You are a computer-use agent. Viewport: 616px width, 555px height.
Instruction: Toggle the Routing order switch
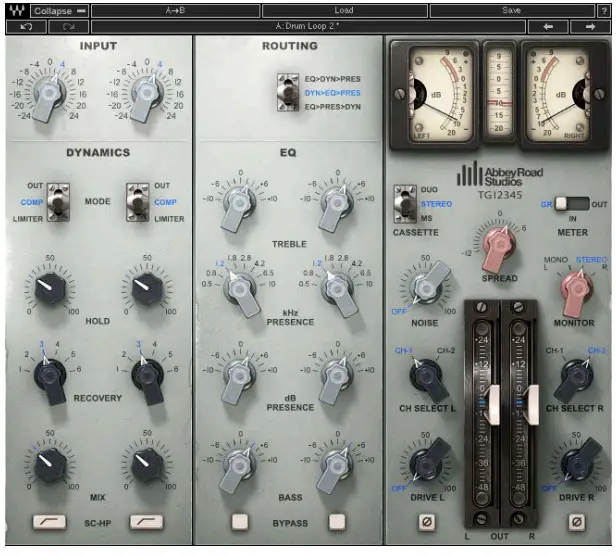(288, 93)
